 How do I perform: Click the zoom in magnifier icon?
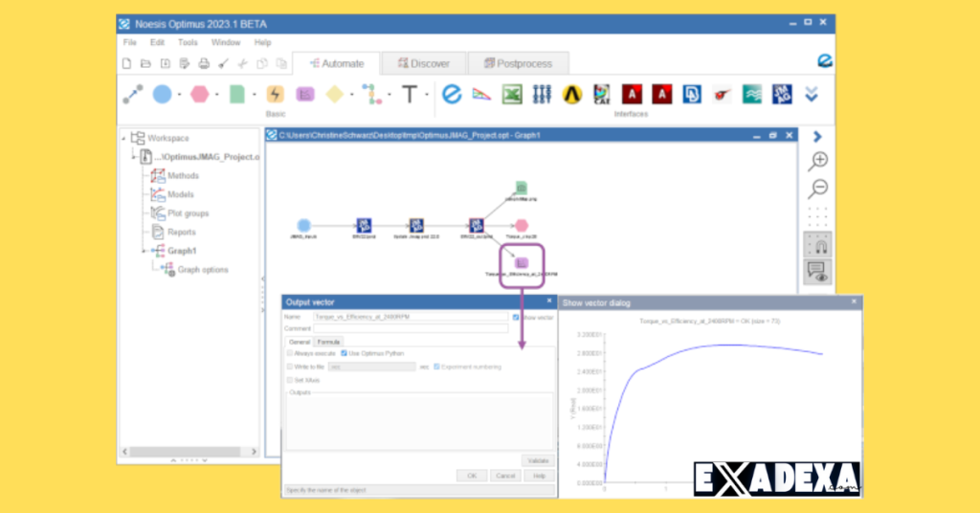click(817, 161)
